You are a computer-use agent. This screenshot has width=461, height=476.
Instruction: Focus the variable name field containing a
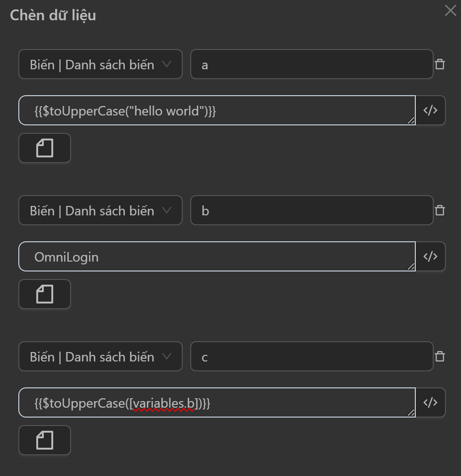coord(311,65)
